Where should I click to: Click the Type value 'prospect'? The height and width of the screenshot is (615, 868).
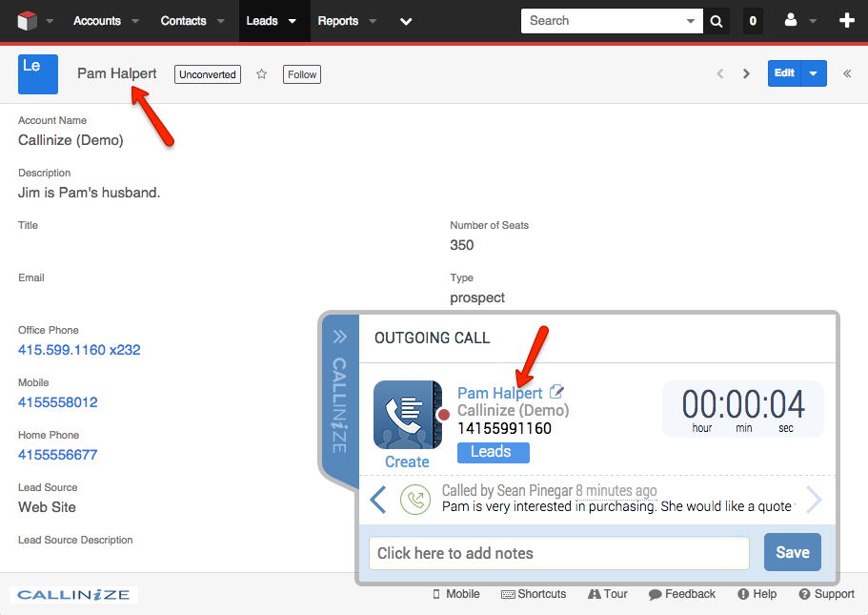[477, 298]
